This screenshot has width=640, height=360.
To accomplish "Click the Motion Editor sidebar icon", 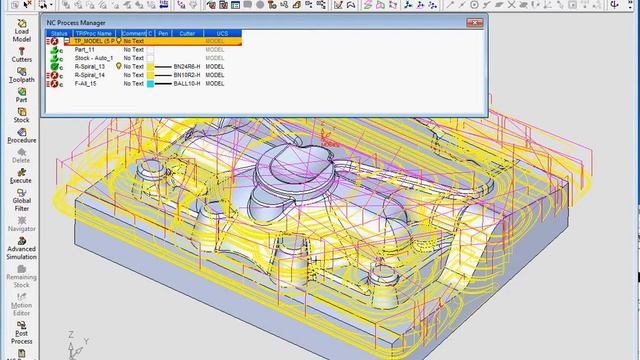I will (x=22, y=304).
